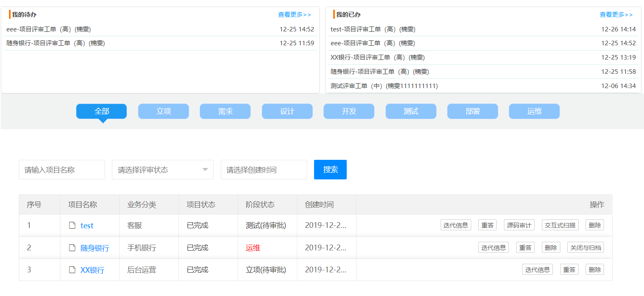Switch to the 开发 stage tab
This screenshot has width=644, height=296.
[349, 111]
